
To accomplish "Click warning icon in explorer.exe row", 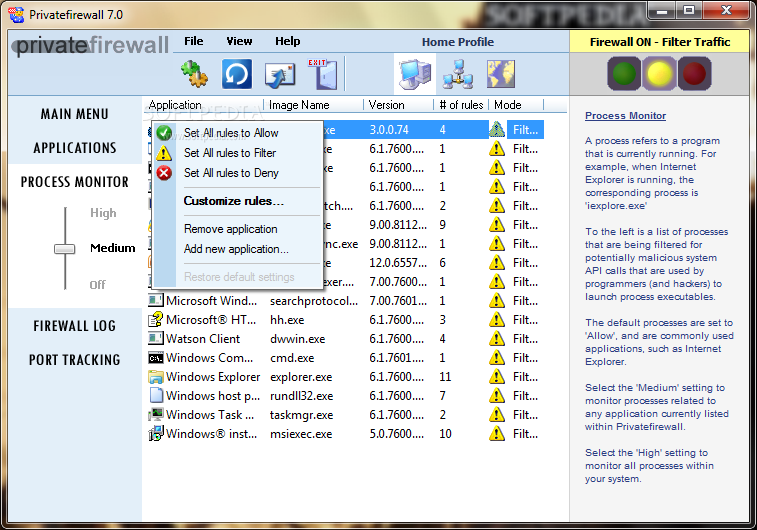I will pyautogui.click(x=497, y=377).
